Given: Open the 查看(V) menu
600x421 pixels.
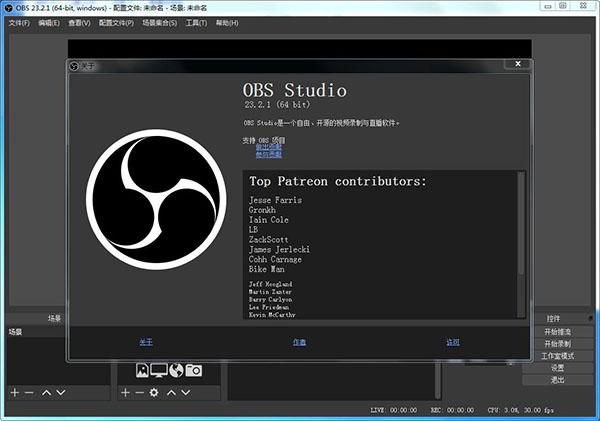Looking at the screenshot, I should 79,23.
